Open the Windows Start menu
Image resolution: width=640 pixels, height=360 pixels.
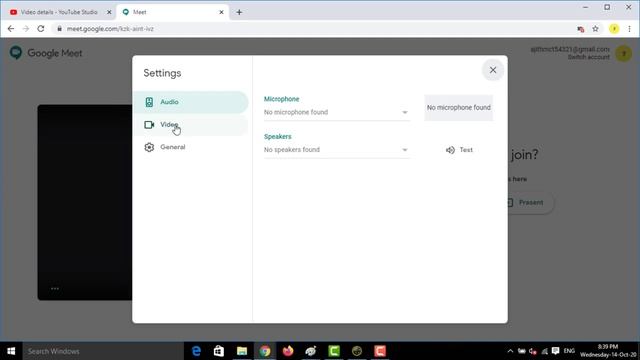click(x=11, y=351)
